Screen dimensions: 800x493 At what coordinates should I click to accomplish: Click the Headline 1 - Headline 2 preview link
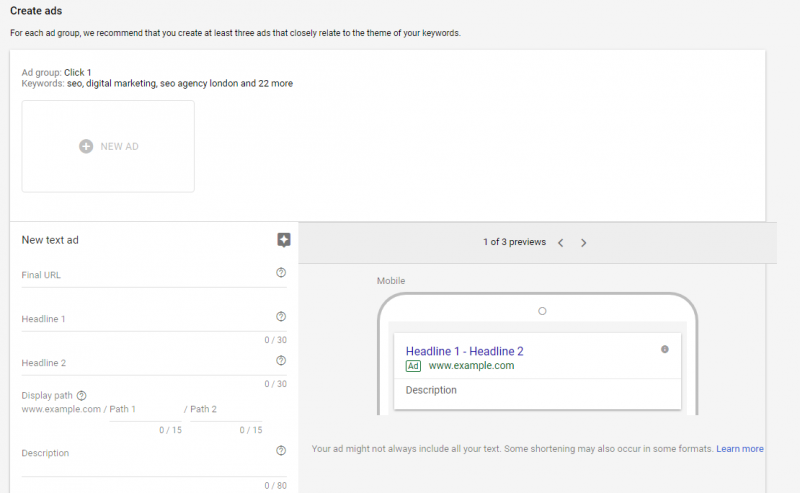coord(464,351)
